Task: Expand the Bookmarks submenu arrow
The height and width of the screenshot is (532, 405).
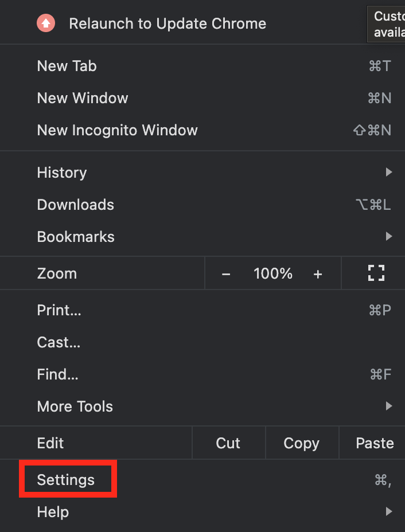Action: (389, 236)
